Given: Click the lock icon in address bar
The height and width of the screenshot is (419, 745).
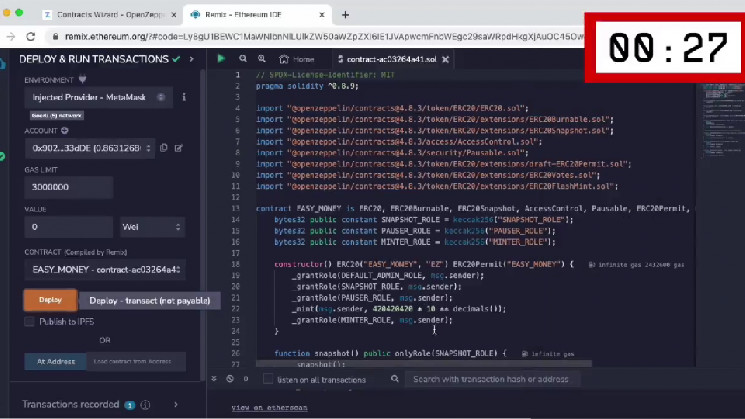Looking at the screenshot, I should tap(56, 36).
